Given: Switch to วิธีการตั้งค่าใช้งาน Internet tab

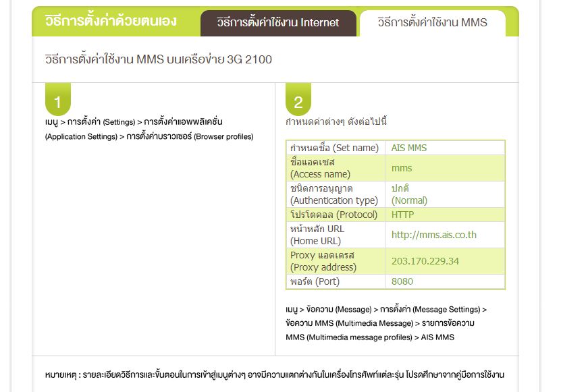Looking at the screenshot, I should pyautogui.click(x=278, y=23).
